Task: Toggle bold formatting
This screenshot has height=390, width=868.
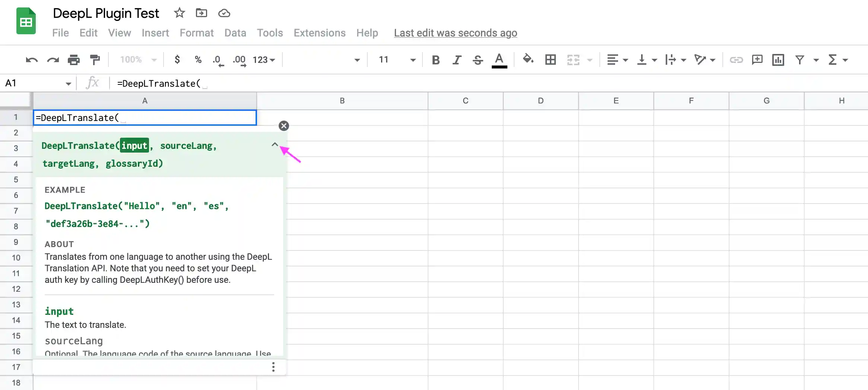Action: coord(435,60)
